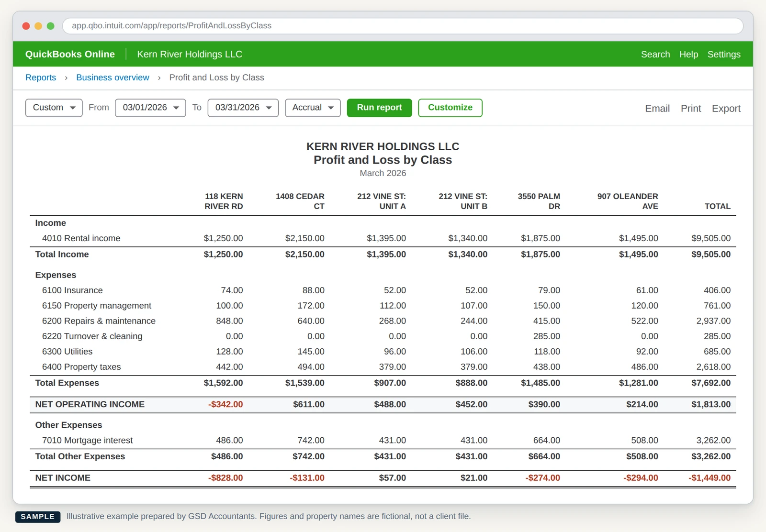766x532 pixels.
Task: Click the Print report option
Action: tap(691, 109)
